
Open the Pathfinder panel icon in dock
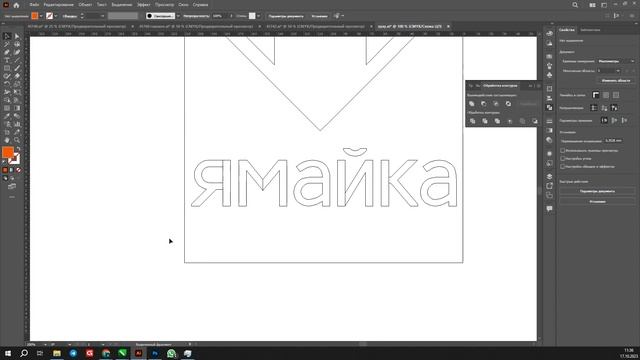(549, 108)
